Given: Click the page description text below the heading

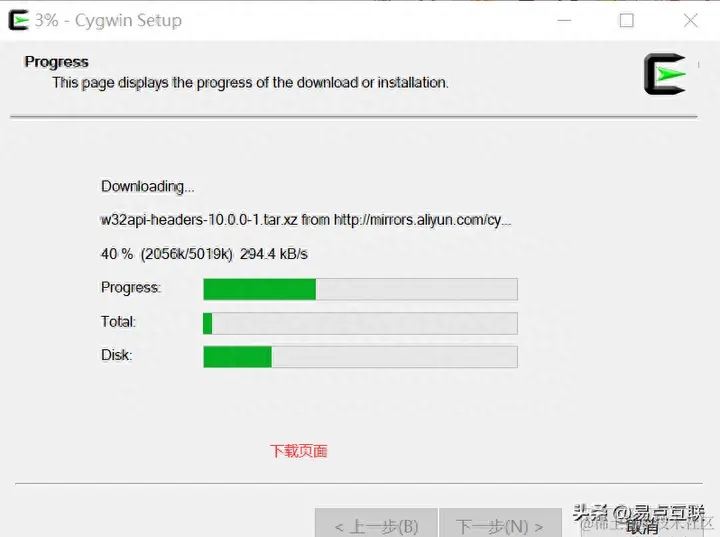Looking at the screenshot, I should tap(250, 83).
